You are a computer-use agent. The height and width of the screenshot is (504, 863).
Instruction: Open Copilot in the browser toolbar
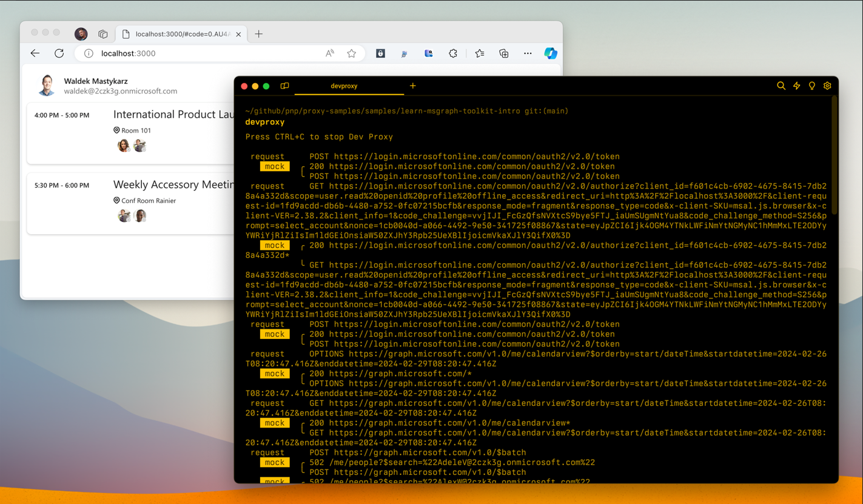click(x=551, y=53)
